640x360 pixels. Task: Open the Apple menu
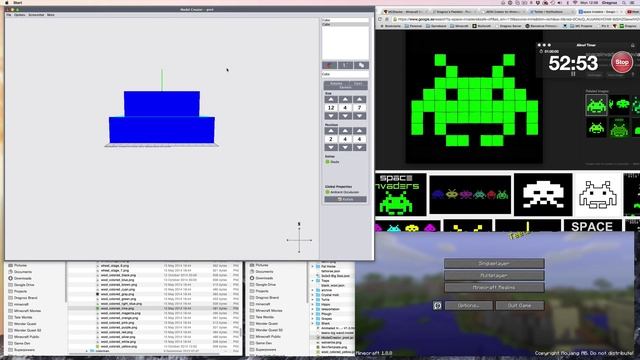(x=7, y=2)
